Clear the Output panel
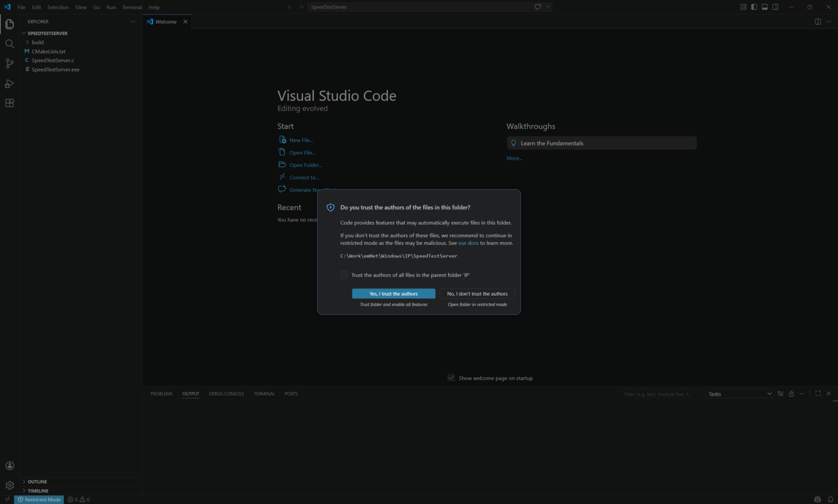Screen dimensions: 838x504 [781, 393]
